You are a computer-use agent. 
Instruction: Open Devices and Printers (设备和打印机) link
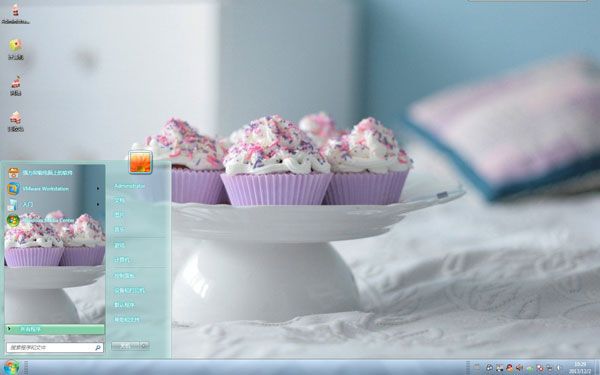129,290
